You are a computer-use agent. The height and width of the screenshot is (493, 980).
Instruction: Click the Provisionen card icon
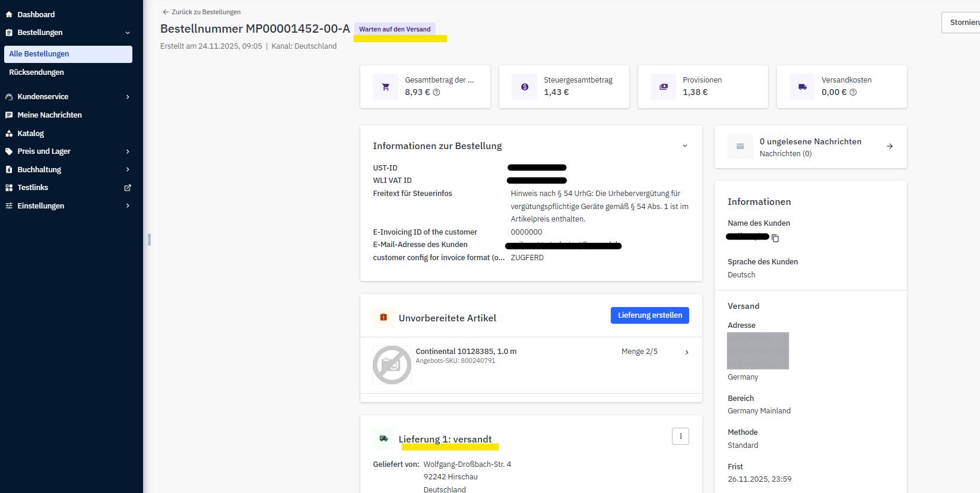pyautogui.click(x=663, y=87)
